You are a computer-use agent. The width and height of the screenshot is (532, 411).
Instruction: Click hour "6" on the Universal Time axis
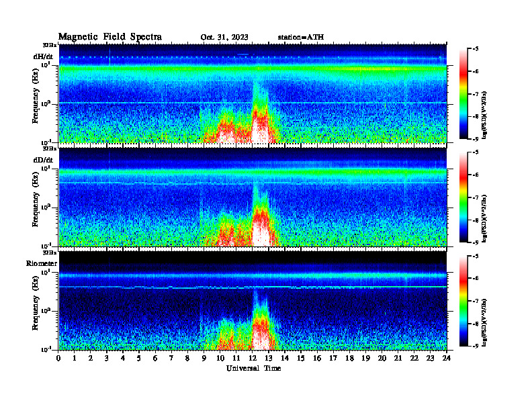tap(155, 358)
